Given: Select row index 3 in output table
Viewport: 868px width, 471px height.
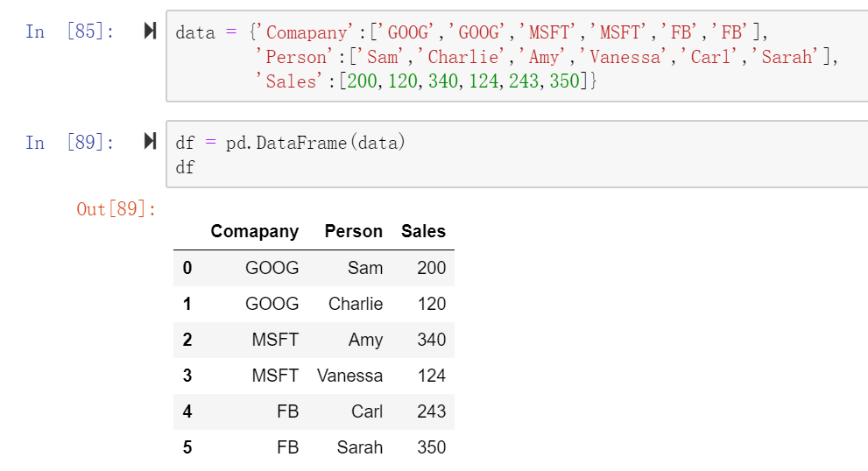Looking at the screenshot, I should click(x=187, y=376).
